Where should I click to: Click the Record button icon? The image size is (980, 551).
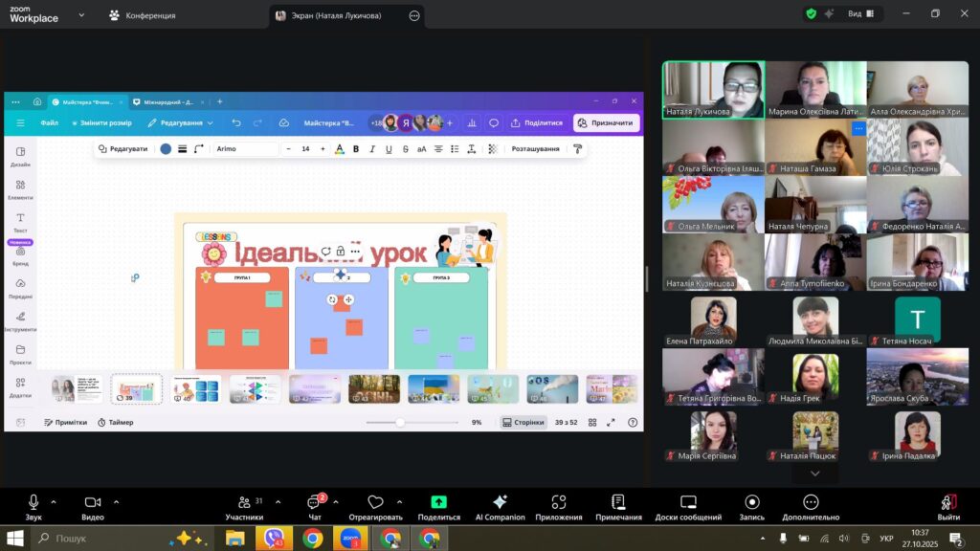pyautogui.click(x=751, y=502)
